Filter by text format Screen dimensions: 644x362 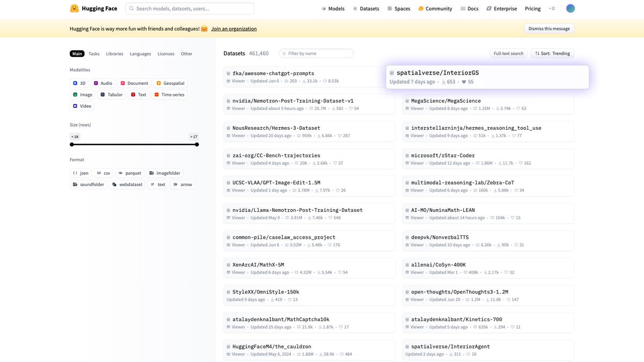point(158,184)
